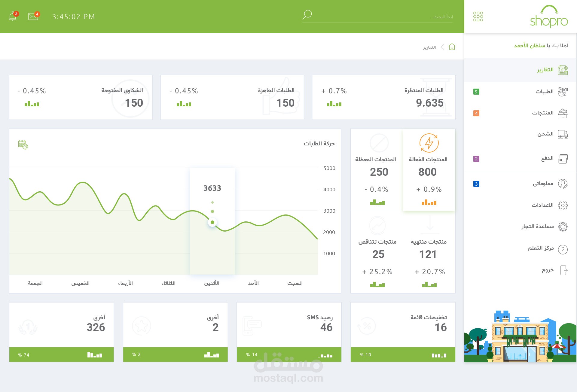Open مركز التعلم via the question mark icon

(562, 249)
